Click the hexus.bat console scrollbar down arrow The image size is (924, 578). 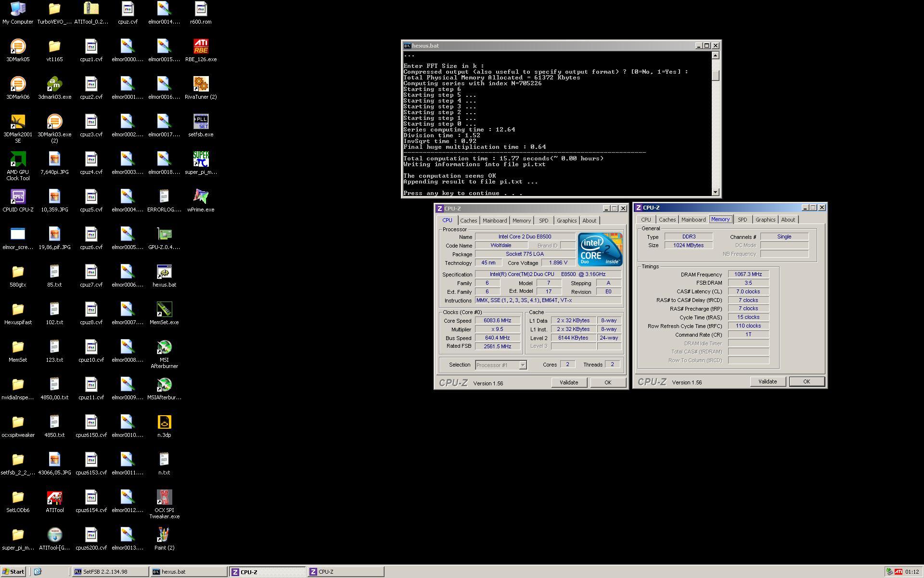716,192
